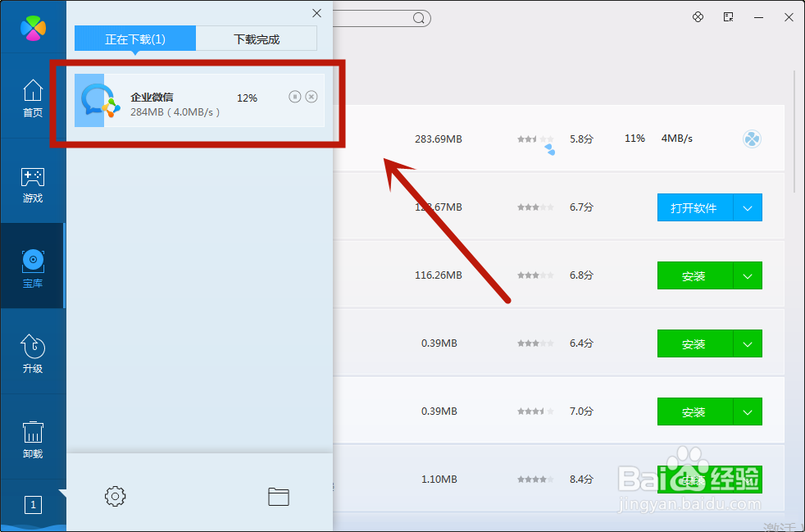Click the 企业微信 app icon in download list
The image size is (805, 532).
(100, 101)
